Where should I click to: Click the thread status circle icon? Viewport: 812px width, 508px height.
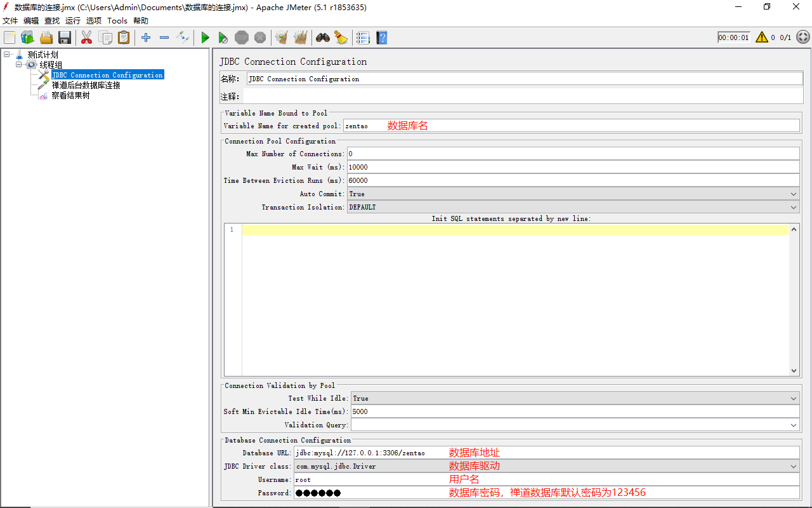tap(802, 37)
